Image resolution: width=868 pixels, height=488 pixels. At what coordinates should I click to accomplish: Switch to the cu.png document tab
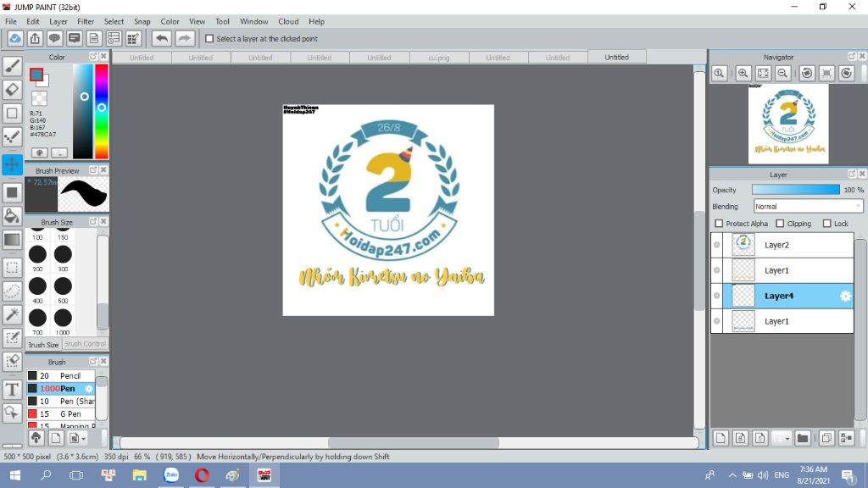tap(439, 57)
